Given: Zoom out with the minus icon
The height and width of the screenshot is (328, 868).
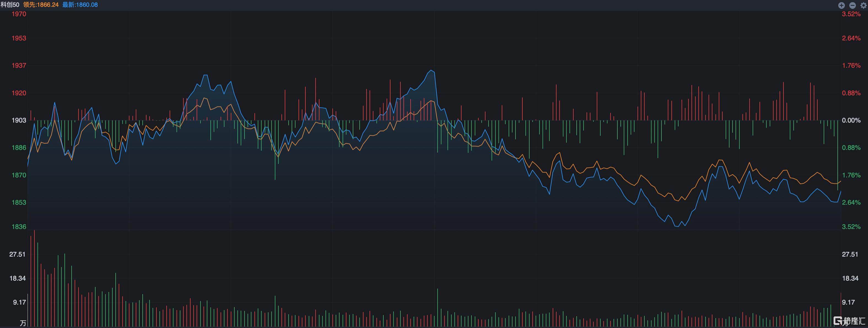Looking at the screenshot, I should (853, 5).
